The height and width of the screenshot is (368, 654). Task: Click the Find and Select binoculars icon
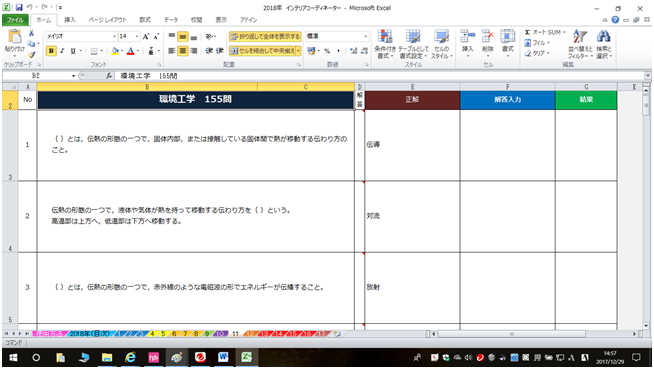click(x=604, y=44)
